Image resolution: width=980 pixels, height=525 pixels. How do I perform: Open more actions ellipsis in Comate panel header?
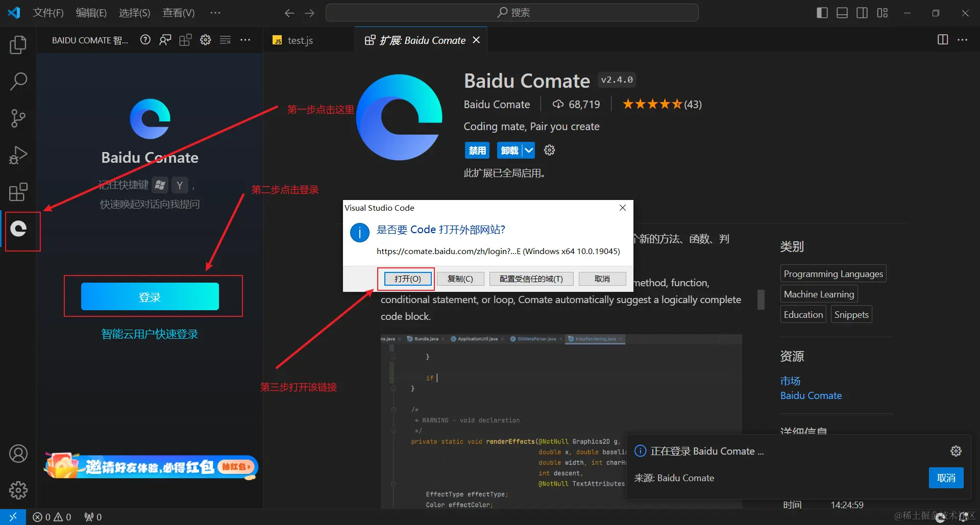246,40
